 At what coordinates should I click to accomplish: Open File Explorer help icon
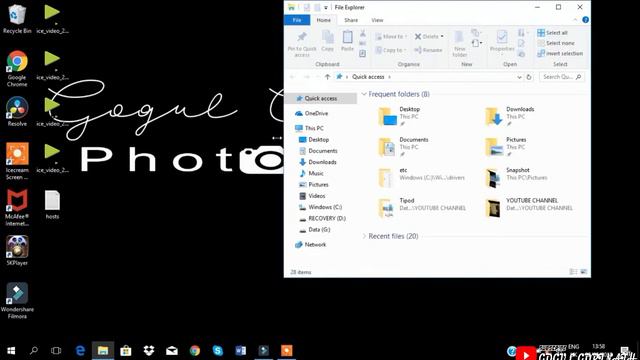pos(585,20)
